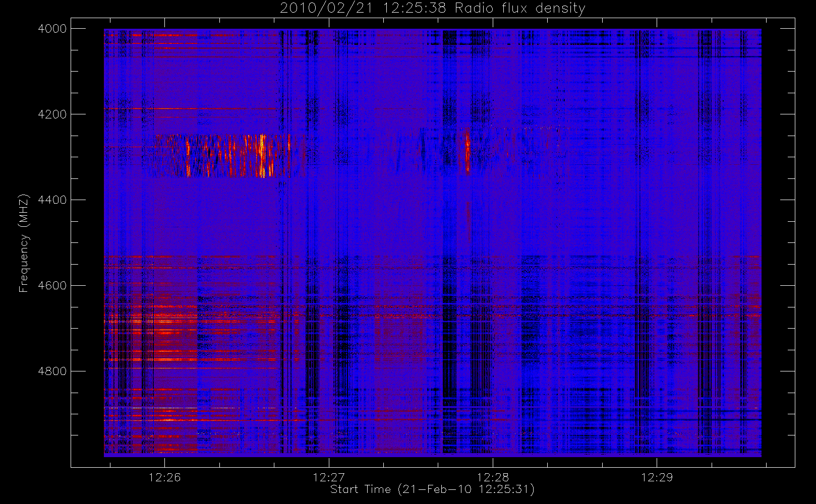This screenshot has width=816, height=504.
Task: Click the 4600 frequency tick label
Action: pyautogui.click(x=52, y=286)
